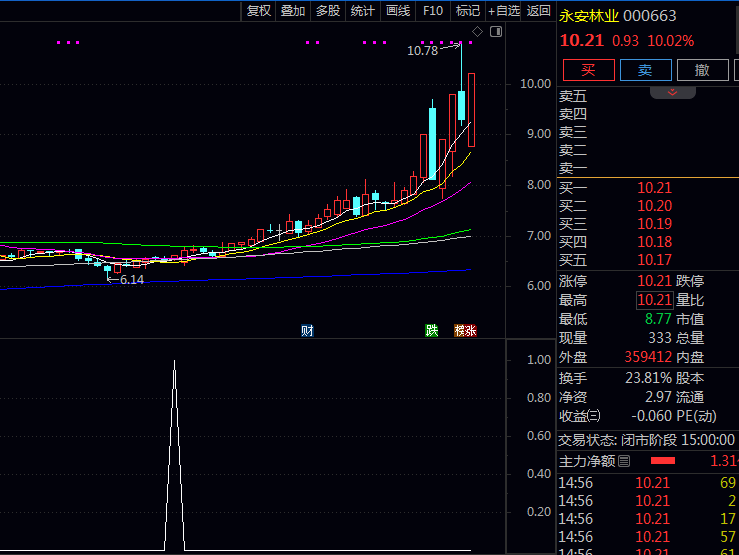Open the 主力净额 list icon
Viewport: 739px width, 555px height.
[624, 461]
